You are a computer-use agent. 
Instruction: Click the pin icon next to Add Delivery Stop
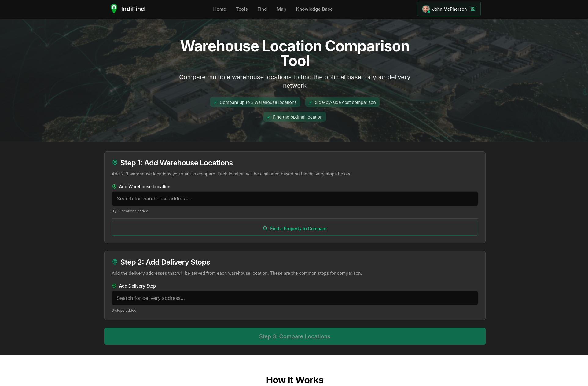click(114, 285)
